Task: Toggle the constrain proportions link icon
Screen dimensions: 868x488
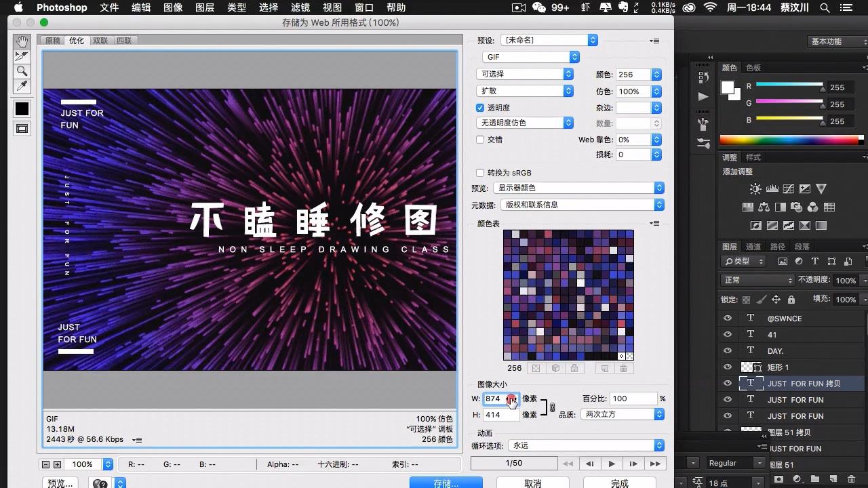Action: (x=552, y=407)
